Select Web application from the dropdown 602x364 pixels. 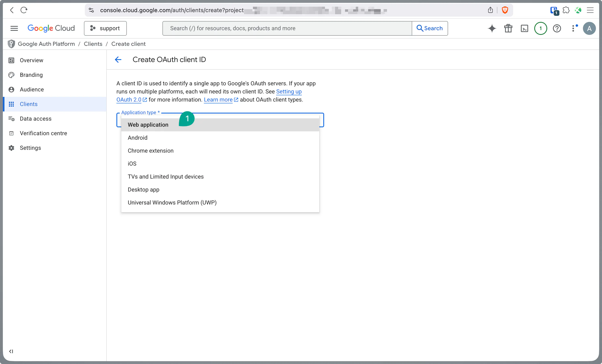coord(148,125)
